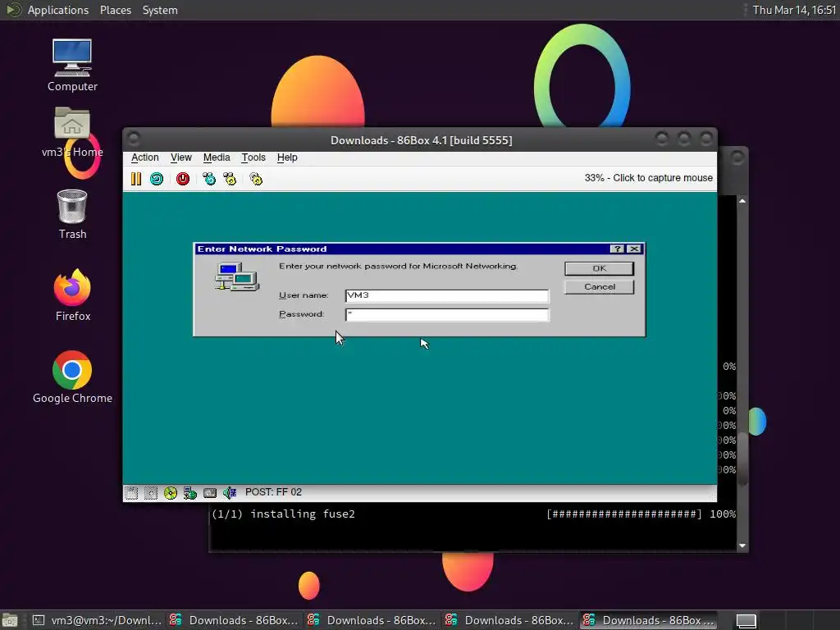Viewport: 840px width, 630px height.
Task: Click the 86Box window menu button on the left of the title bar
Action: pos(134,139)
